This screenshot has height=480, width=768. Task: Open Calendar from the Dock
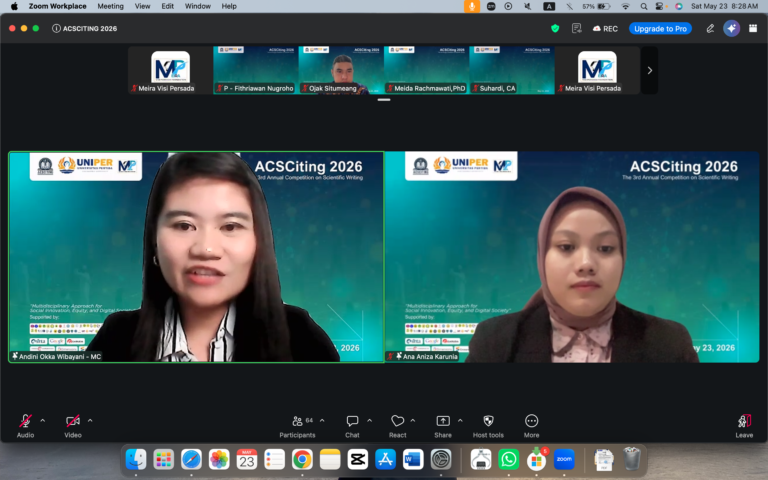tap(246, 459)
